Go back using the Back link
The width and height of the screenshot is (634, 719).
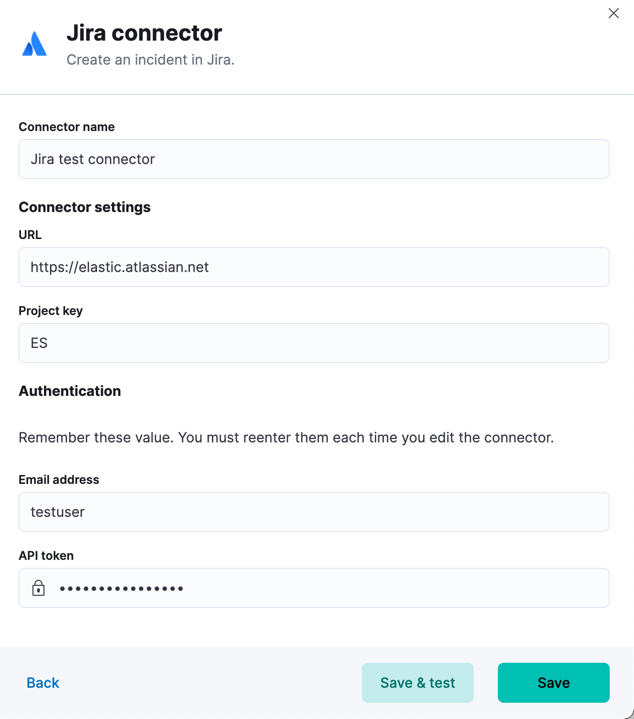(43, 683)
